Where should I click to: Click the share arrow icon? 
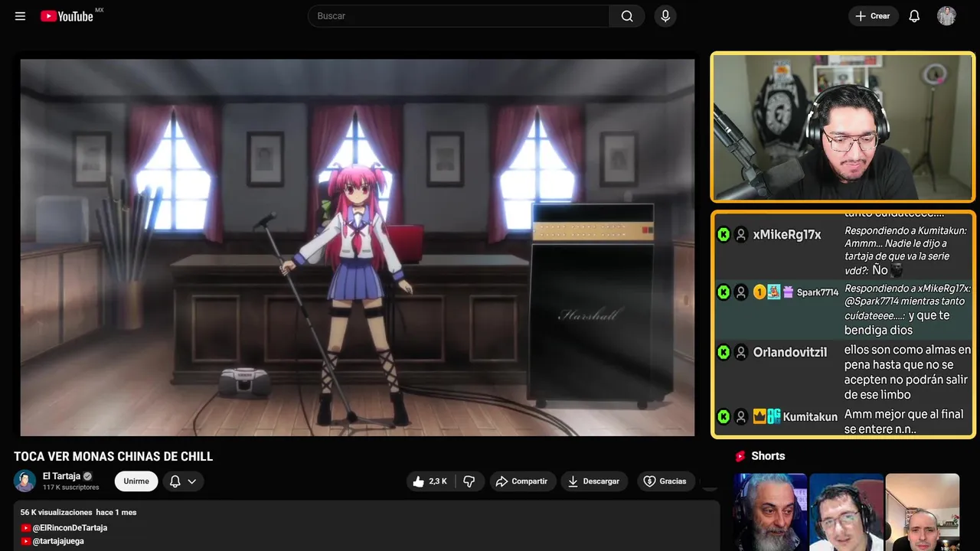click(501, 481)
